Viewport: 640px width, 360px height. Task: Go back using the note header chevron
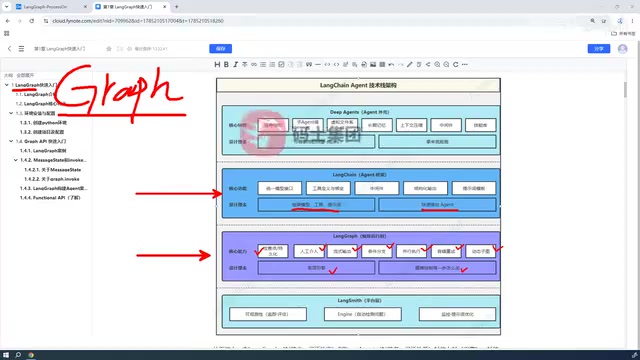point(9,49)
